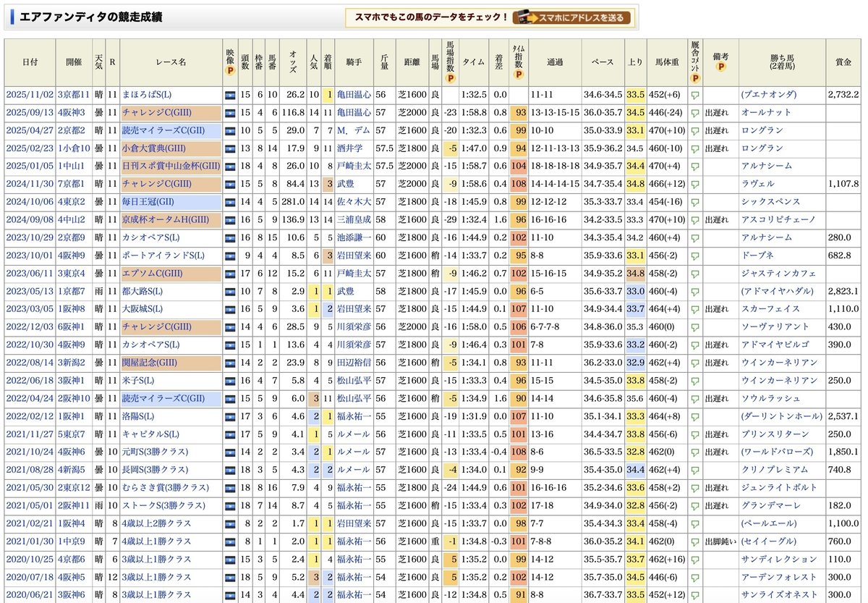
Task: Select time 1:31.9 in 洛陽S row
Action: coord(474,416)
